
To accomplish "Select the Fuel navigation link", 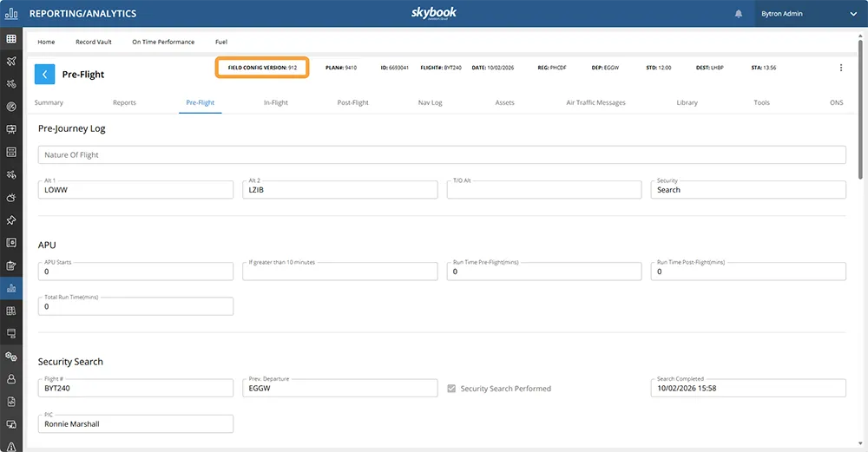I will coord(222,42).
